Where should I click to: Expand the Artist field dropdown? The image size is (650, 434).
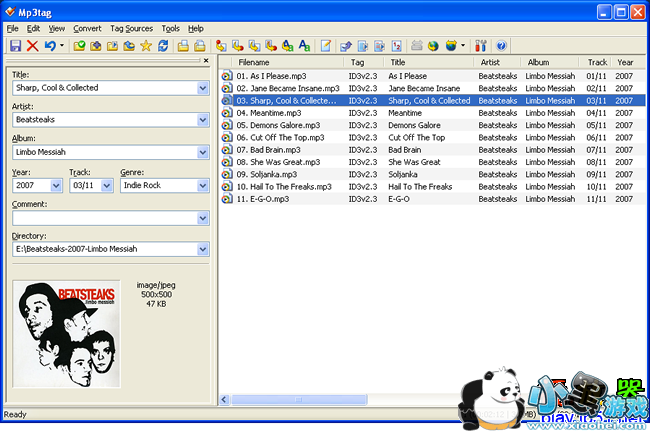click(203, 120)
